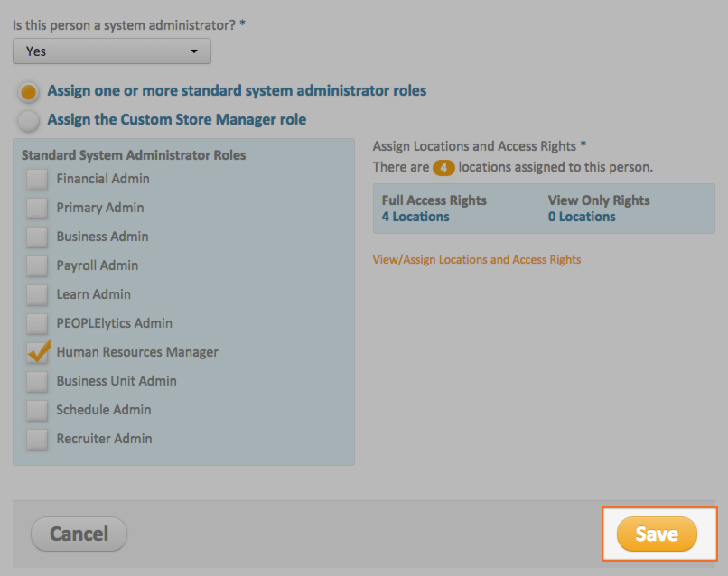Screen dimensions: 728x576
Task: Check the Business Unit Admin box
Action: [37, 381]
